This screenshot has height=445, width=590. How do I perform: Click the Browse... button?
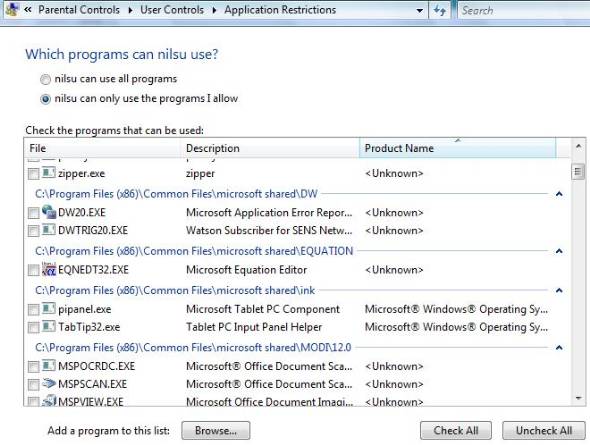click(216, 430)
